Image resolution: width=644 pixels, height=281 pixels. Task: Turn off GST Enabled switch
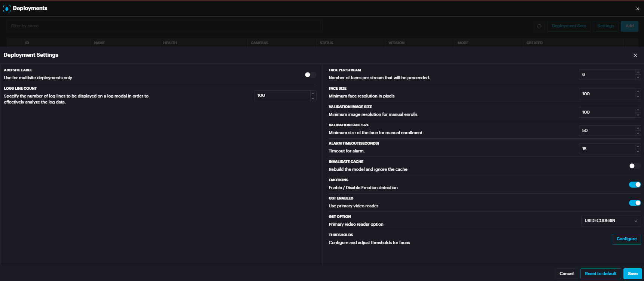coord(635,203)
